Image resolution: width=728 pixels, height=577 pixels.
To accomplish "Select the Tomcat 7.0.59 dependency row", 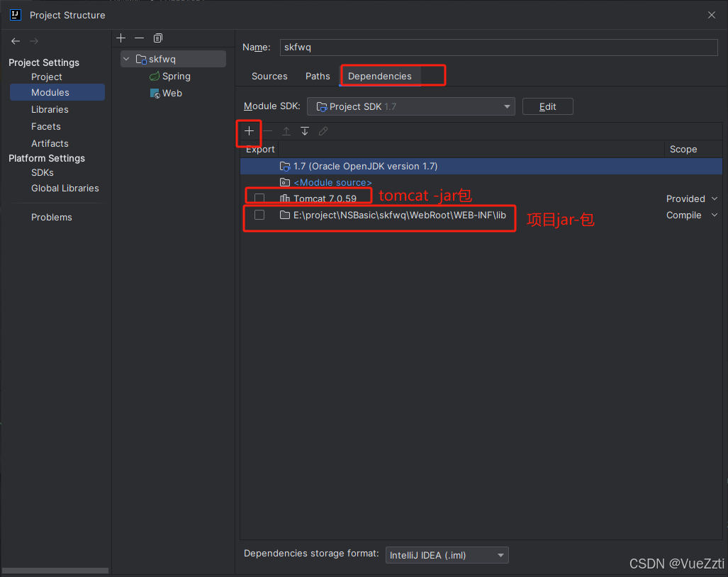I will pyautogui.click(x=481, y=198).
